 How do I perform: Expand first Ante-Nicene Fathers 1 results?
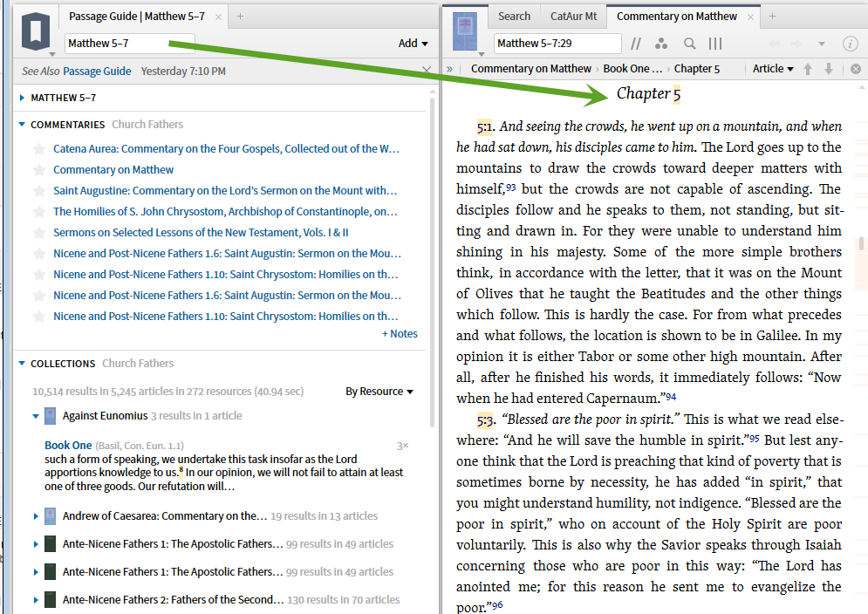pyautogui.click(x=36, y=544)
